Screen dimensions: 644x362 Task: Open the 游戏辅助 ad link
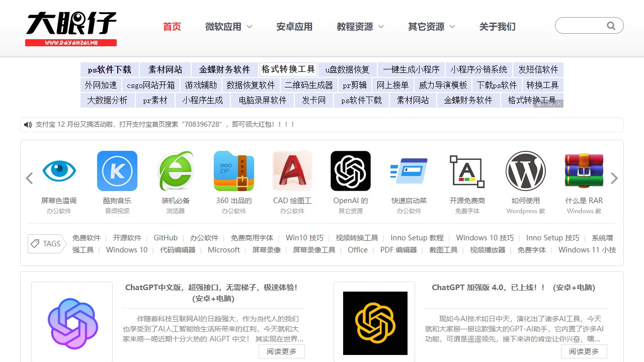tap(201, 85)
